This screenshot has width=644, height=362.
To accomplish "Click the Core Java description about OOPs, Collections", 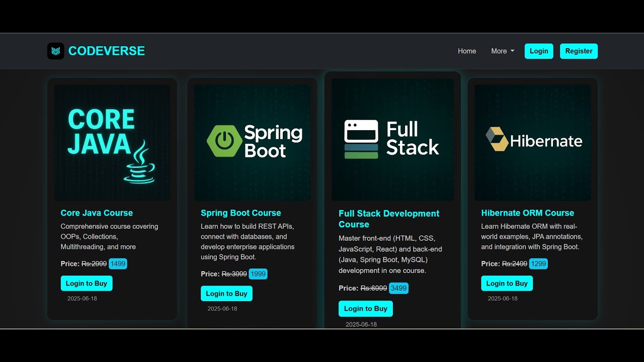I will 110,236.
